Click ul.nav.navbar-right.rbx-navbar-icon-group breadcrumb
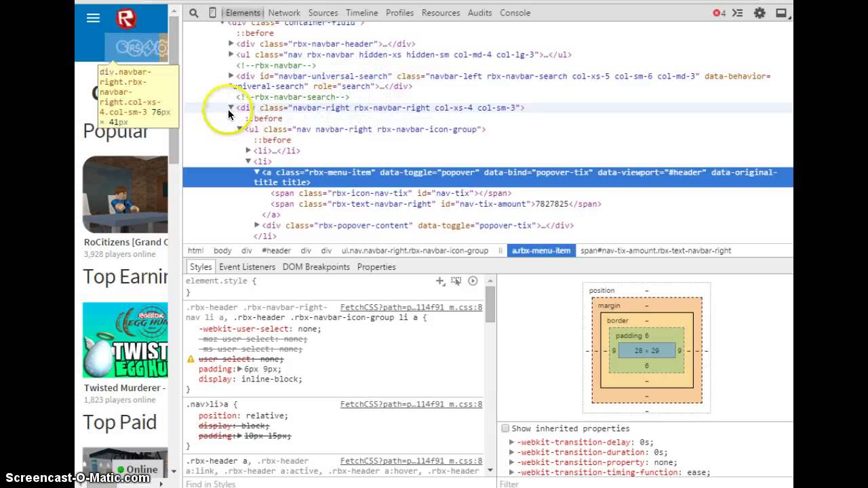 414,251
